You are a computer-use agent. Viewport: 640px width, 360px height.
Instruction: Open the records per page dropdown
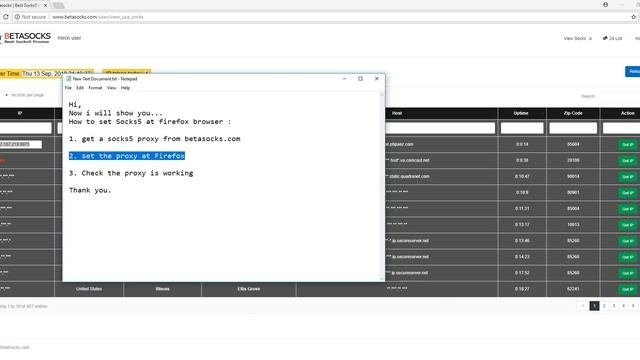click(x=7, y=95)
